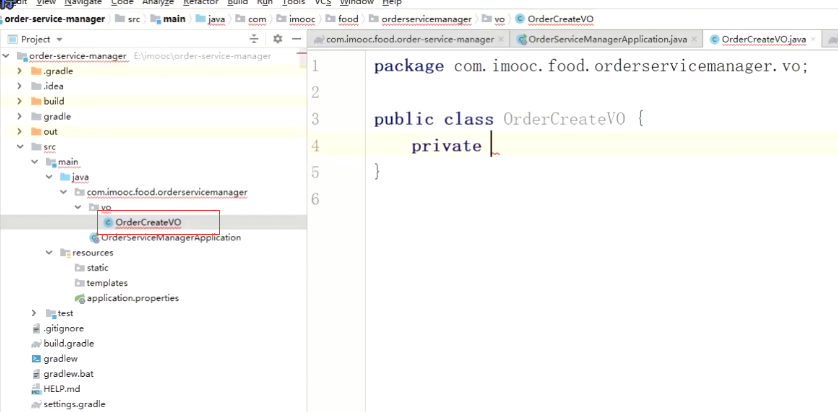Click the vo breadcrumb

coord(493,19)
